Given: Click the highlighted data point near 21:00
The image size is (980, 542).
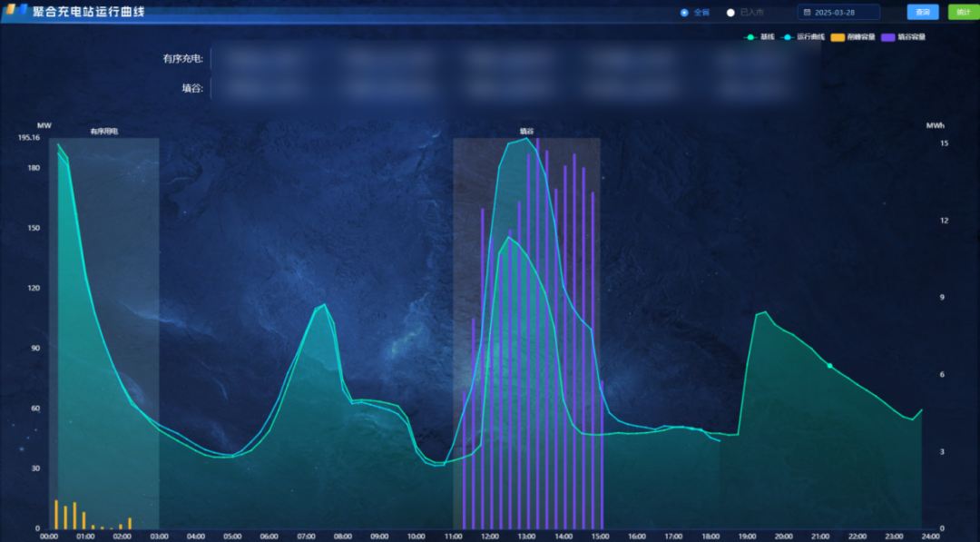Looking at the screenshot, I should click(x=829, y=366).
